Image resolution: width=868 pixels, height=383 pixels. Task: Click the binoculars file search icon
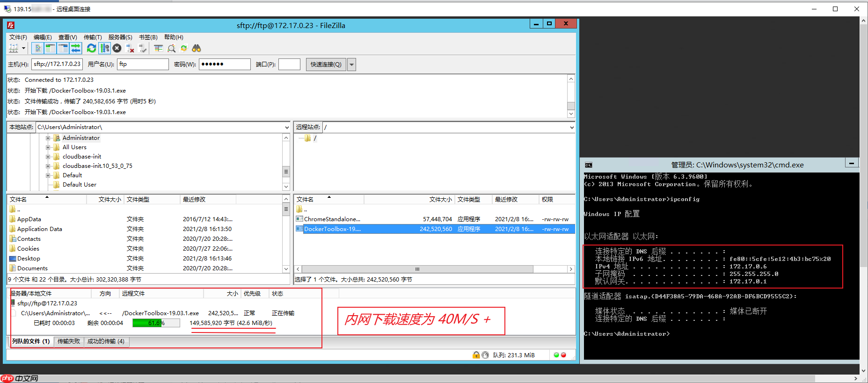197,48
